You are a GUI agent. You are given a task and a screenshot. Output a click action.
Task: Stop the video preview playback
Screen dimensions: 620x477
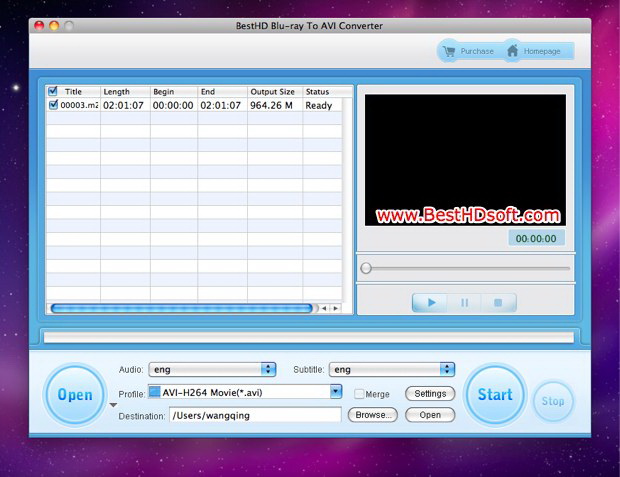click(499, 303)
